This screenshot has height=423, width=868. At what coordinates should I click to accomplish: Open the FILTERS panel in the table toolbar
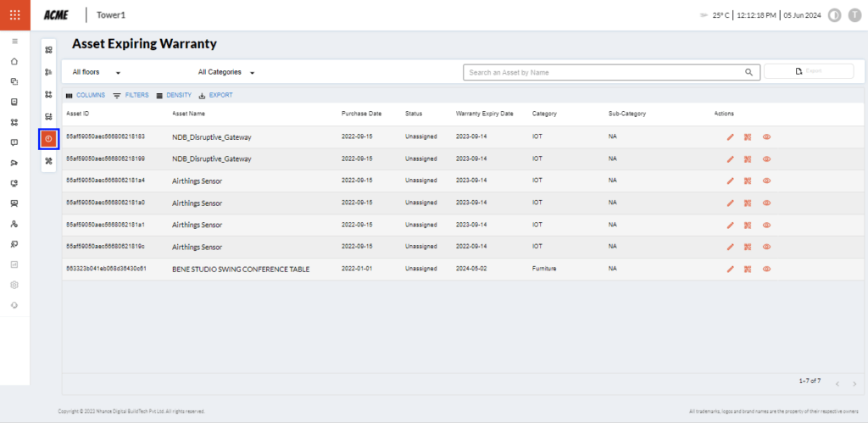[x=131, y=96]
